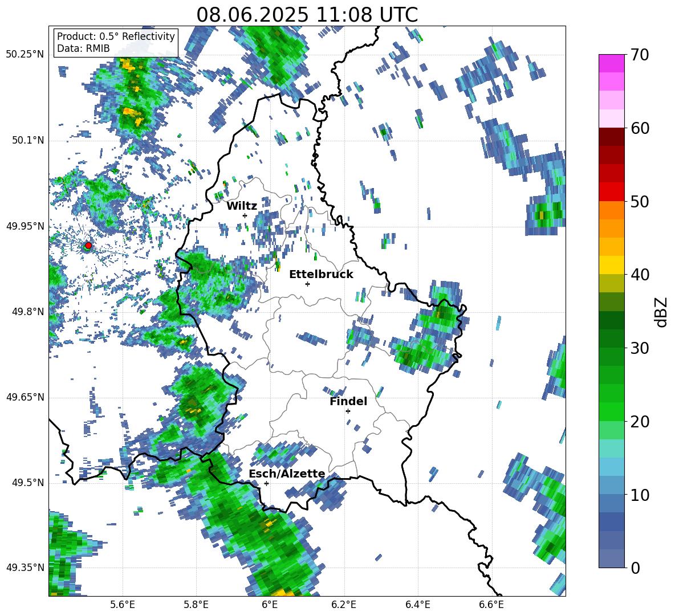Click the colorbar tick label 40
The image size is (675, 616).
point(640,275)
